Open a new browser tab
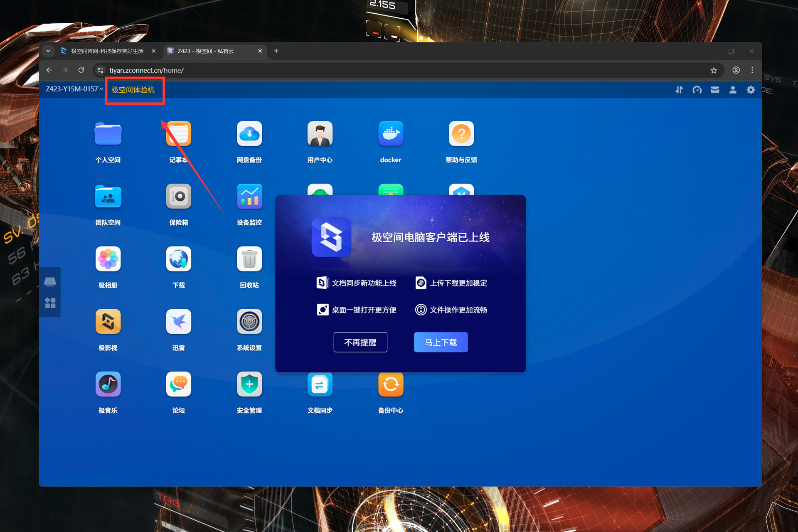The image size is (798, 532). (276, 51)
